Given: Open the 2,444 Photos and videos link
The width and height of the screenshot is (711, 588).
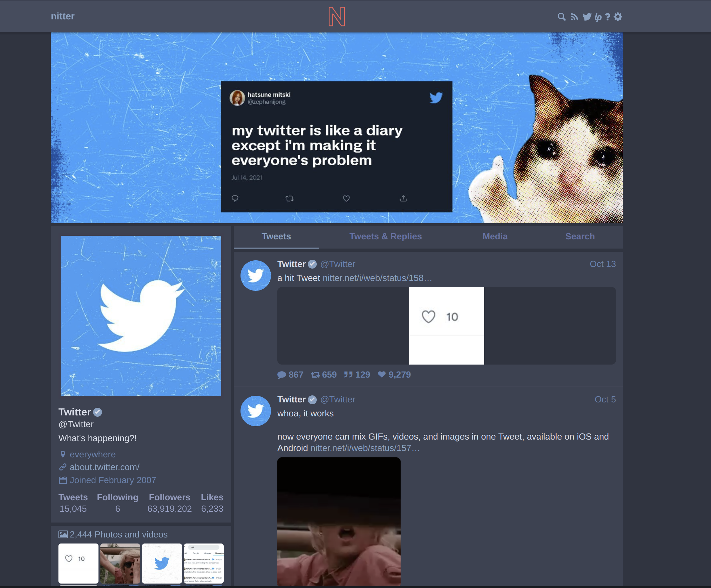Looking at the screenshot, I should coord(118,535).
